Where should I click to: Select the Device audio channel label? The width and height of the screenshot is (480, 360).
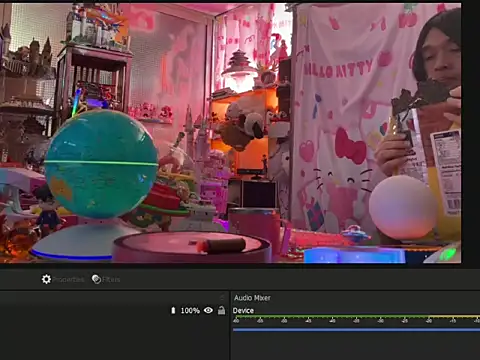[x=243, y=311]
